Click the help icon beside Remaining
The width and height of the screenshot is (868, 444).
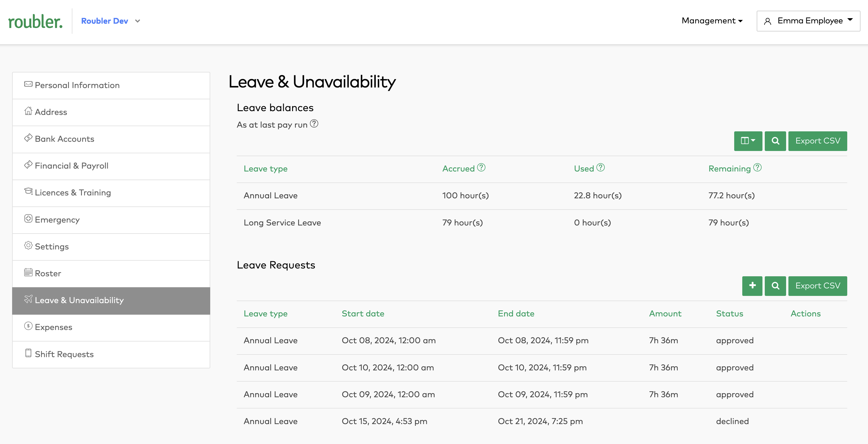point(758,167)
